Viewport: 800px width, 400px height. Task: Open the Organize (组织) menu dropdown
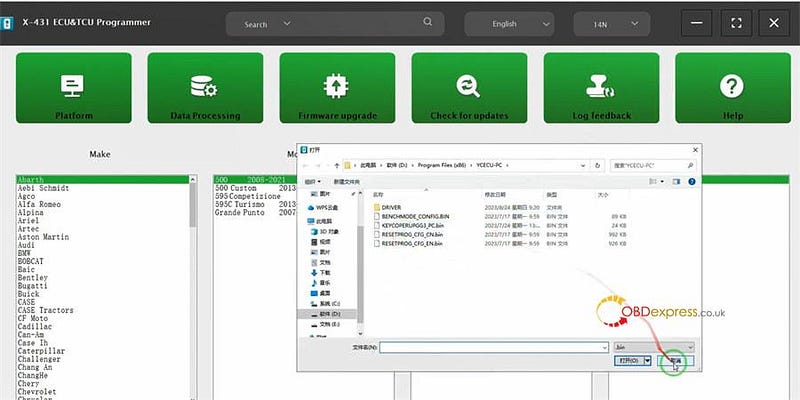[x=313, y=182]
